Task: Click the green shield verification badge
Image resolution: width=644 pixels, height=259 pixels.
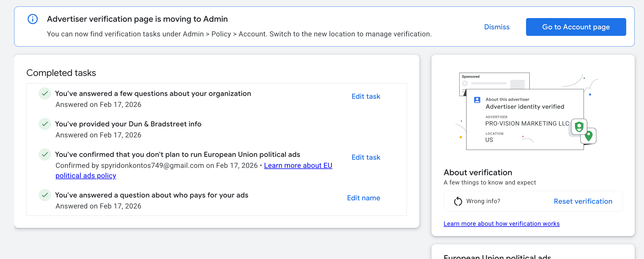Action: tap(579, 127)
